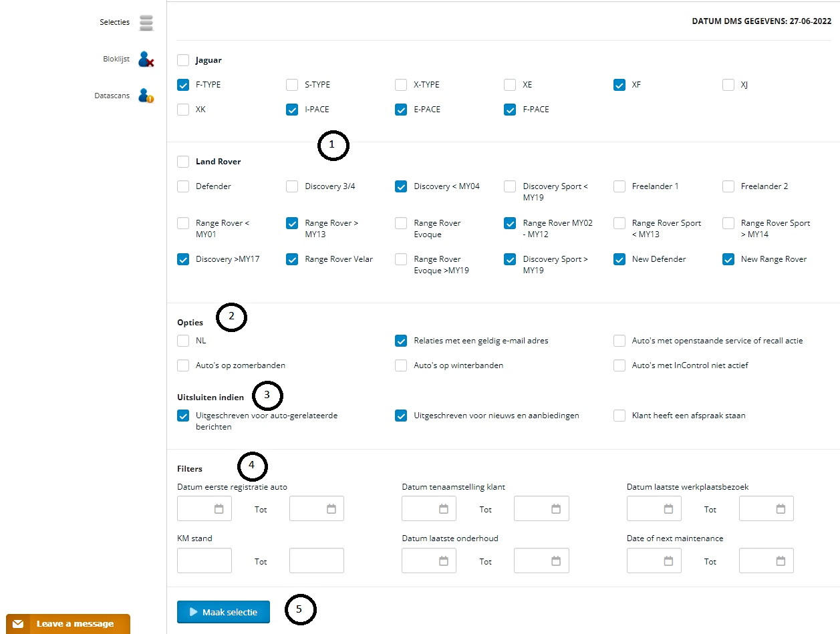Viewport: 840px width, 634px height.
Task: Uncheck Uitgeschreven voor nieuws en aanbiedingen
Action: click(400, 416)
